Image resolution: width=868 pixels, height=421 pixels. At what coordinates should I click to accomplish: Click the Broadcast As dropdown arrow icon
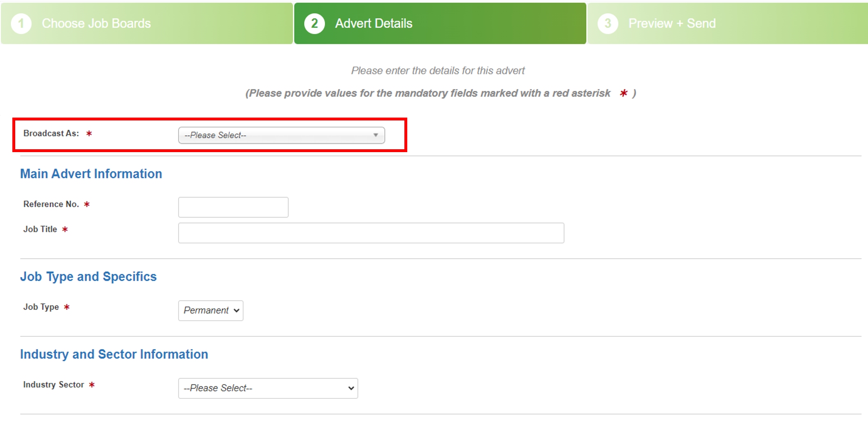pyautogui.click(x=375, y=135)
